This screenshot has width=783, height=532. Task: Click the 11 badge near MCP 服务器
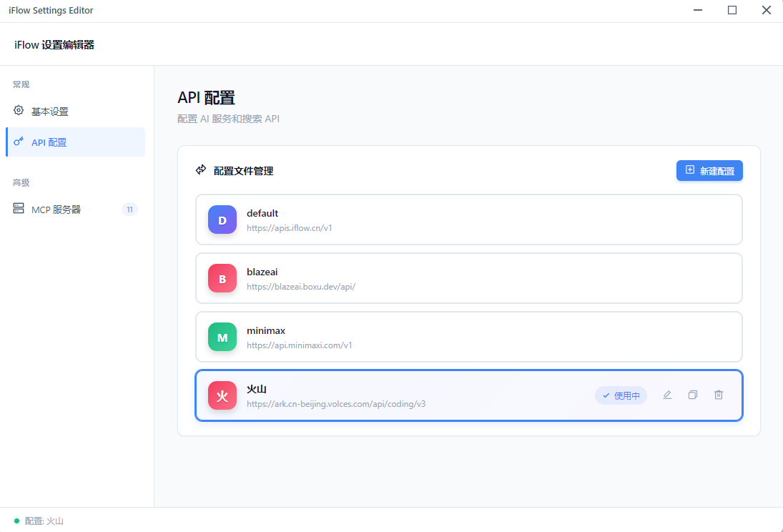pos(129,209)
